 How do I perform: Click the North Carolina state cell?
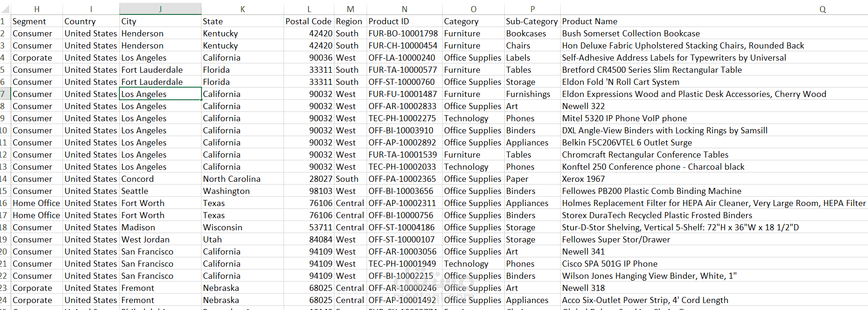point(231,179)
